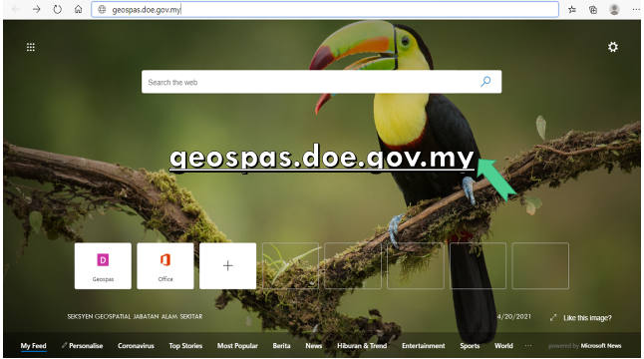Reload the page with the refresh icon
This screenshot has width=644, height=359.
[58, 9]
